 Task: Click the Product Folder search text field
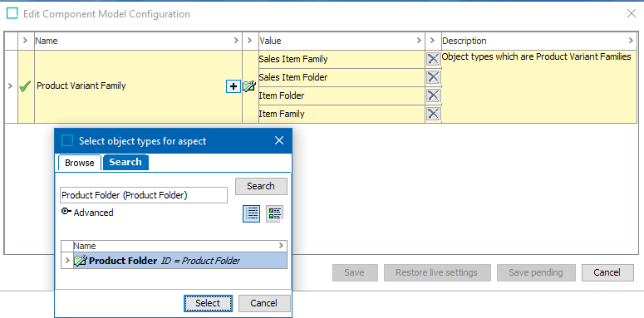click(143, 195)
